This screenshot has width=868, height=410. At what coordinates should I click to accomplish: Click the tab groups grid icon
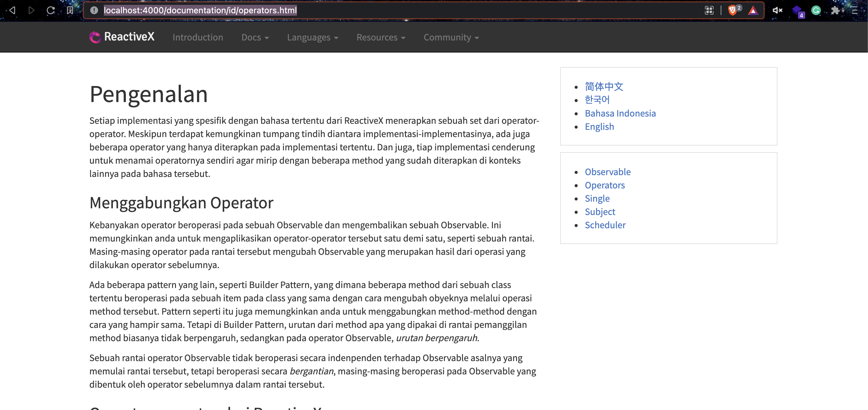pyautogui.click(x=710, y=11)
